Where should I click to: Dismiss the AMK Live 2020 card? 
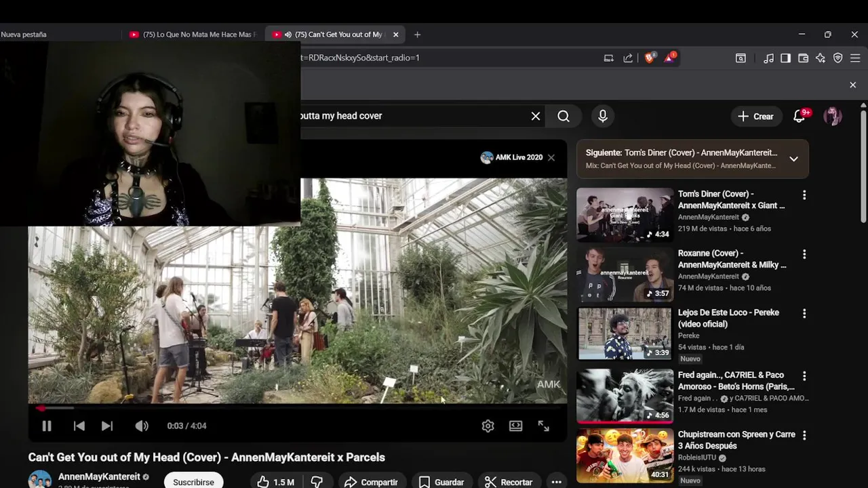click(551, 157)
